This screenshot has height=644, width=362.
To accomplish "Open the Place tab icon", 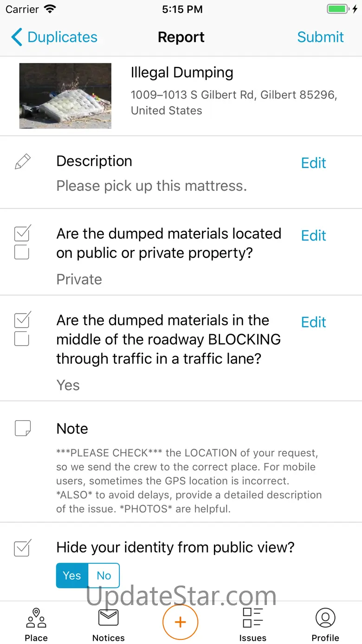I will [x=36, y=618].
